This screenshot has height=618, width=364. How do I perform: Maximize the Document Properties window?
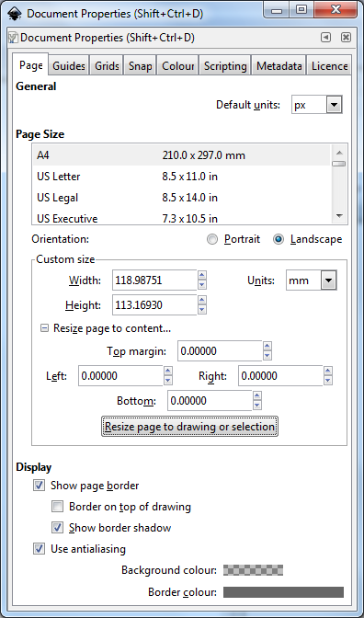[301, 10]
